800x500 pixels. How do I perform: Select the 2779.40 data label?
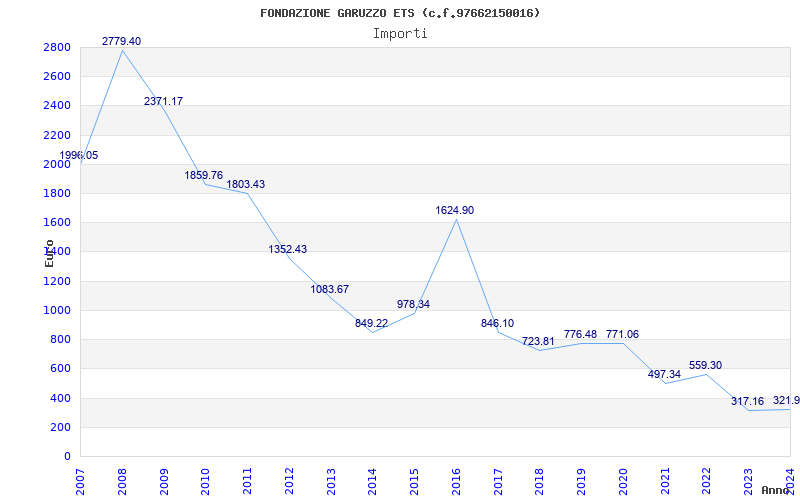pyautogui.click(x=121, y=41)
